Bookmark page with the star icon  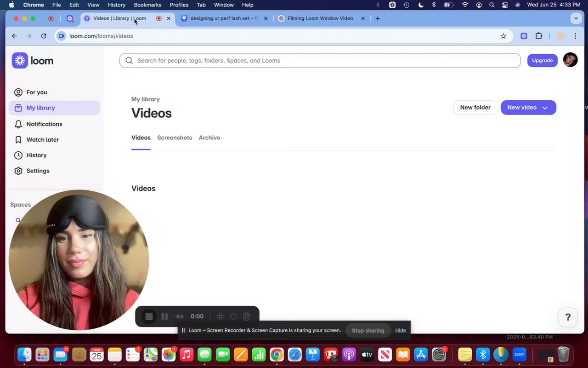[x=503, y=36]
